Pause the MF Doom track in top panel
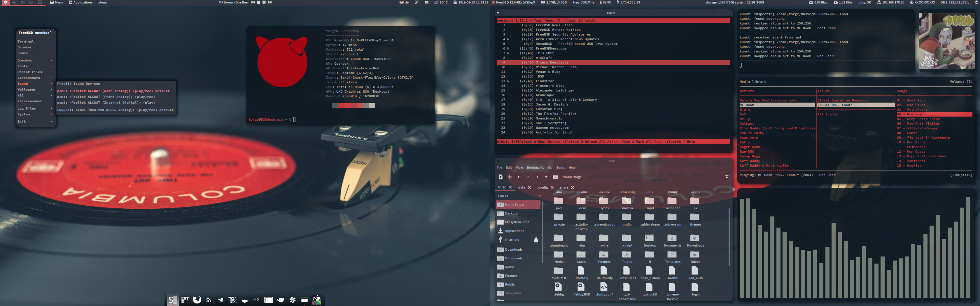This screenshot has width=980, height=306. (264, 2)
